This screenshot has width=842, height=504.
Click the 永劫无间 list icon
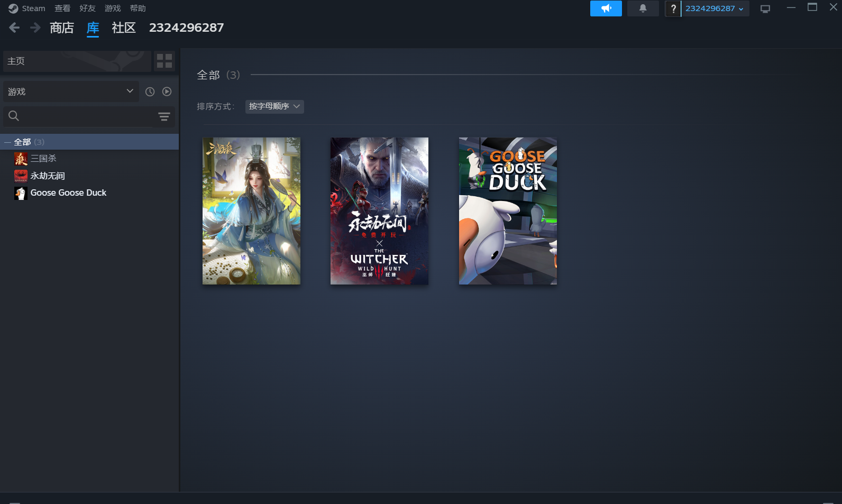pyautogui.click(x=21, y=176)
